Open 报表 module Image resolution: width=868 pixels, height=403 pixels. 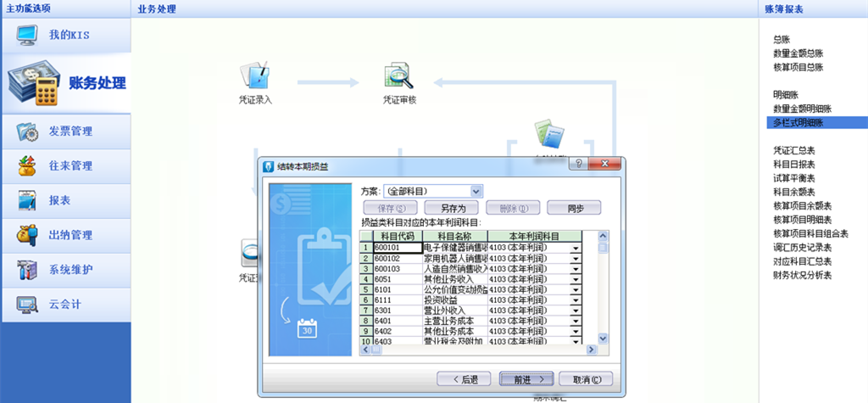(66, 201)
